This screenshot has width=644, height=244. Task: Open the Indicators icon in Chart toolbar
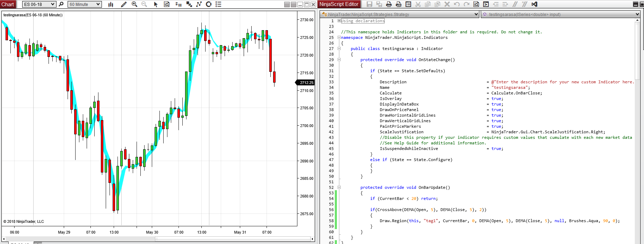[x=199, y=4]
